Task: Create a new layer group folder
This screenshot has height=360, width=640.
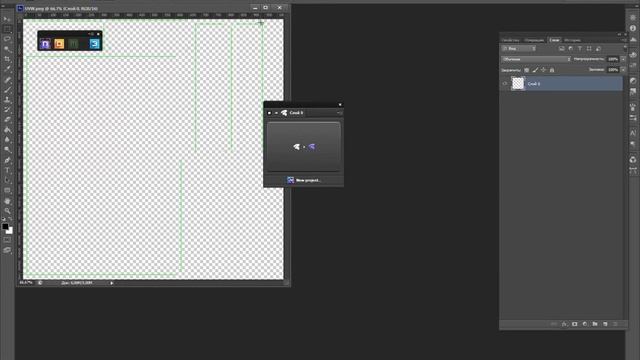Action: pos(595,324)
